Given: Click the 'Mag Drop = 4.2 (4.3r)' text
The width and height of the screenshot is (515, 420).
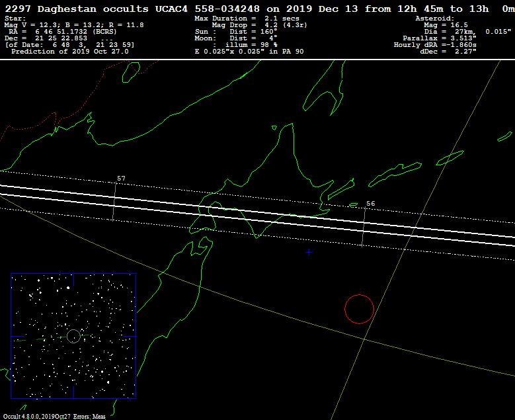Looking at the screenshot, I should click(259, 25).
